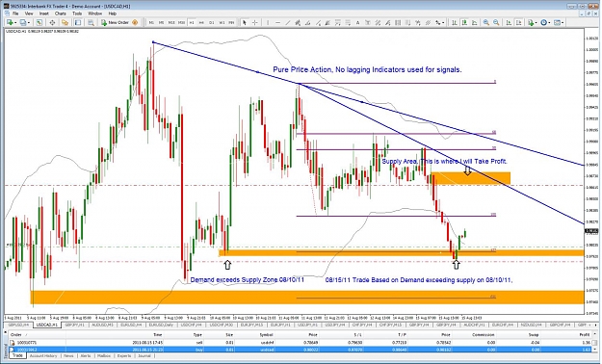Select the highlighted usdcad buy order row
Image resolution: width=602 pixels, height=364 pixels.
[x=301, y=350]
